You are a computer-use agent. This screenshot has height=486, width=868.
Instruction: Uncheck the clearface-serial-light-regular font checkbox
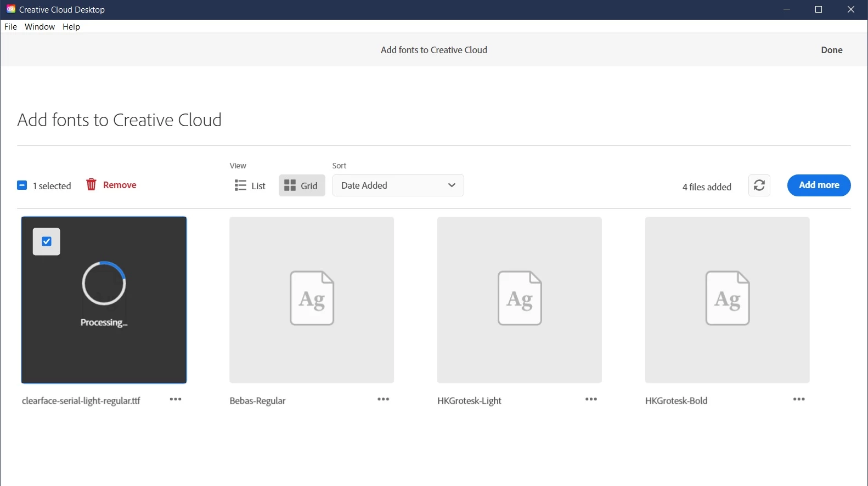click(x=47, y=241)
